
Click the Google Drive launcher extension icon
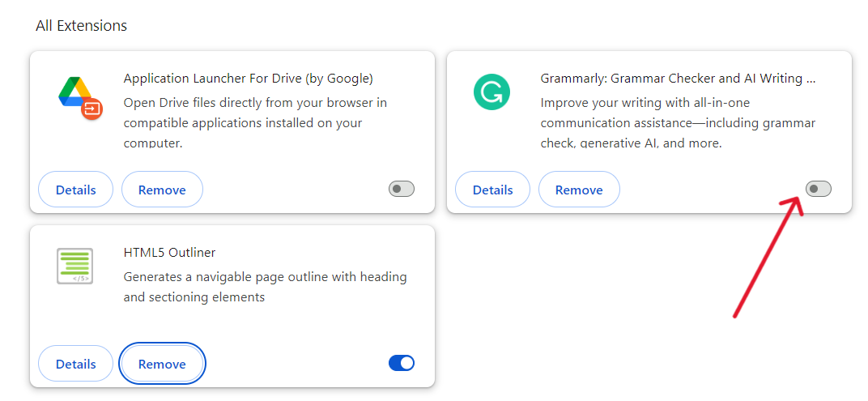(80, 96)
